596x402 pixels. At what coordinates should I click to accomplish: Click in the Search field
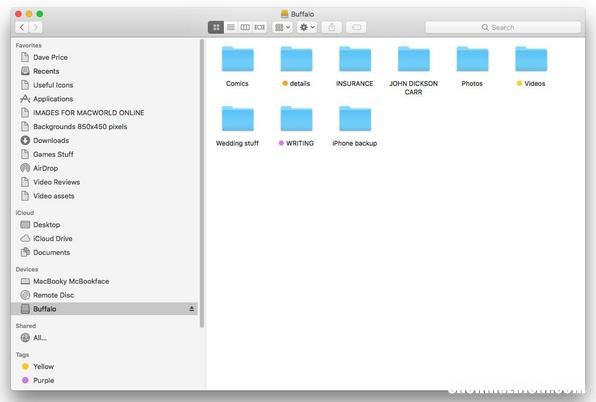503,27
